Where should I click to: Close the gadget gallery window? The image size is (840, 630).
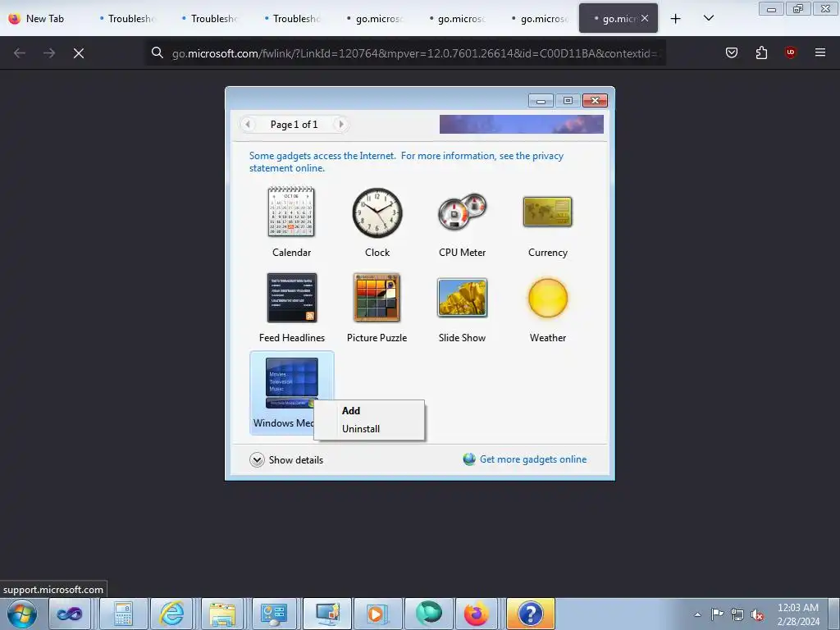point(596,101)
